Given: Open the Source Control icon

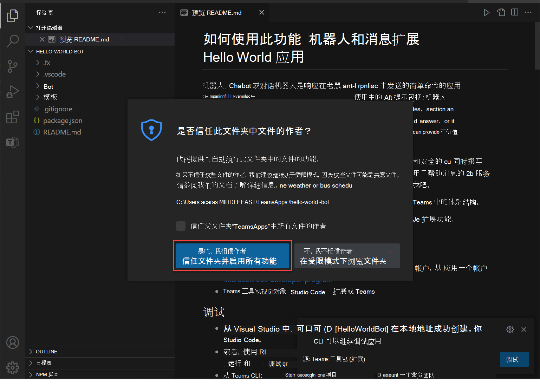Looking at the screenshot, I should click(x=13, y=66).
